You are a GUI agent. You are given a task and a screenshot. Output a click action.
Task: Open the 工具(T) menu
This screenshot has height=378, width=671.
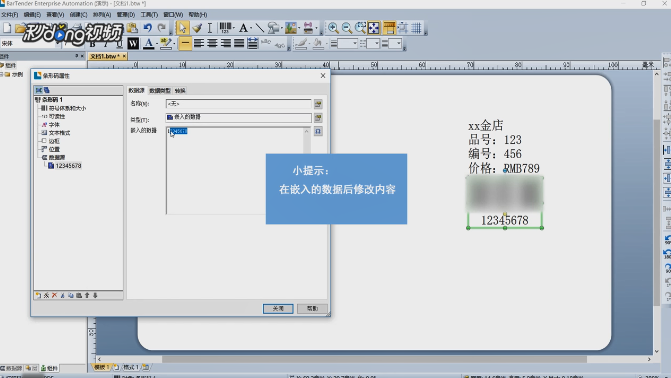pyautogui.click(x=149, y=15)
